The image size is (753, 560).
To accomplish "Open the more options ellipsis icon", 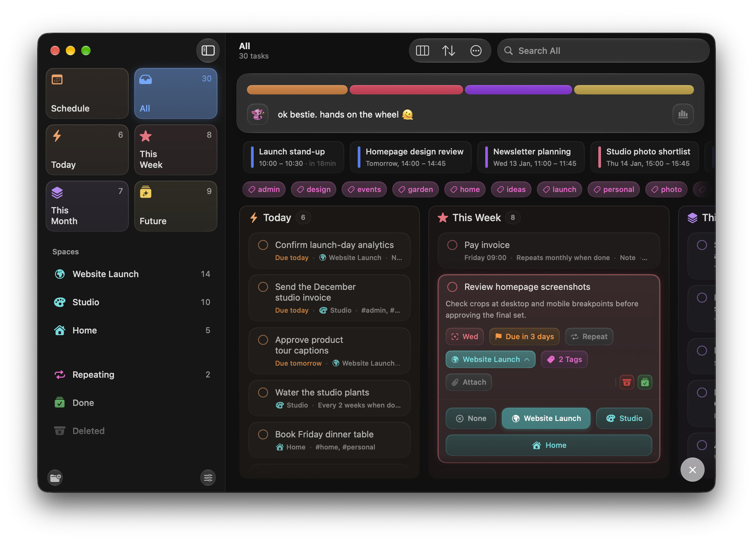I will click(476, 50).
